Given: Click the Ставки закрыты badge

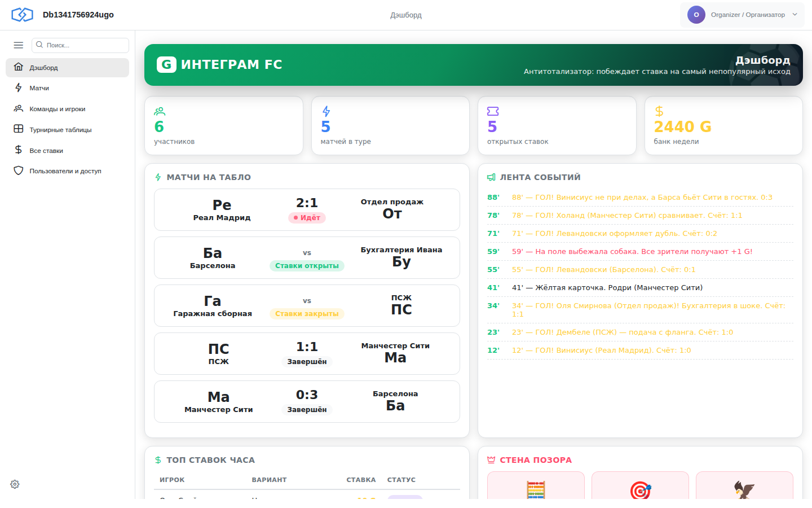Looking at the screenshot, I should 307,314.
